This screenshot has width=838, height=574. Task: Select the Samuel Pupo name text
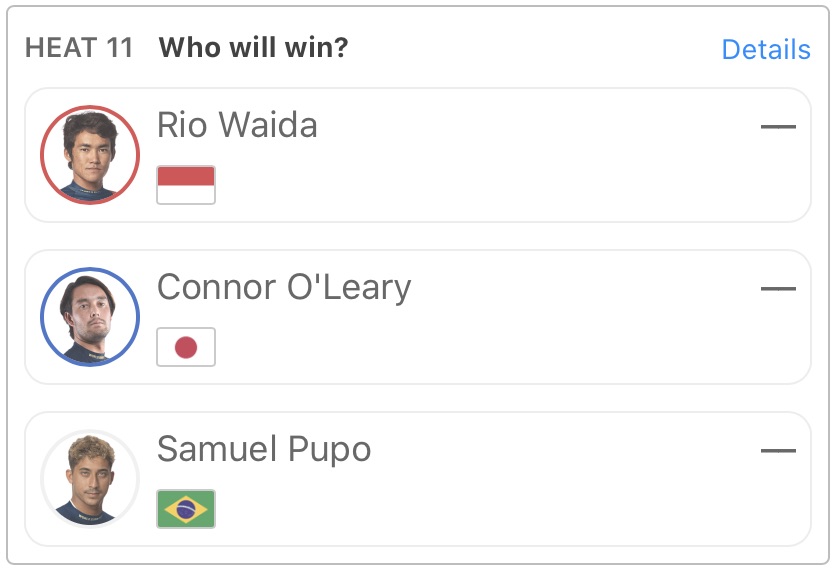(264, 449)
